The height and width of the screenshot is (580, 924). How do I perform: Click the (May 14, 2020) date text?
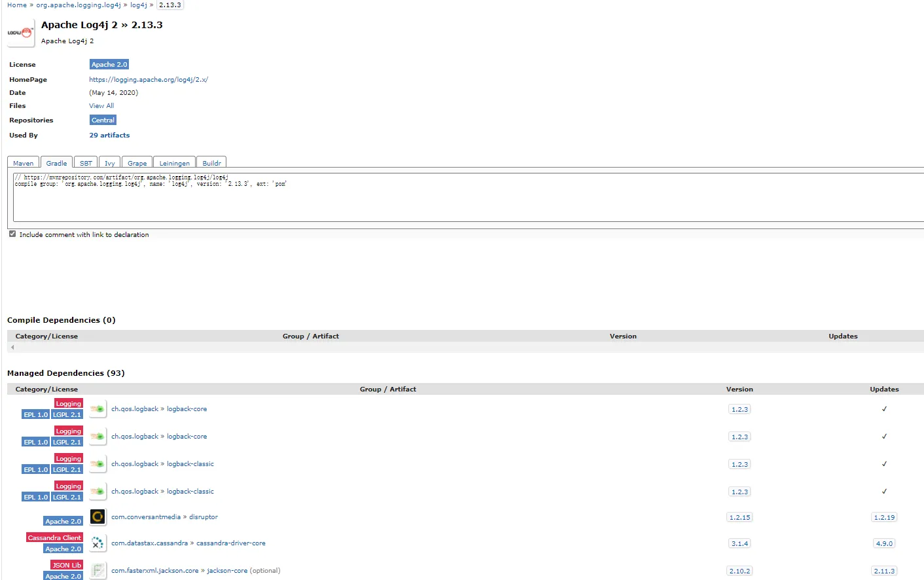pyautogui.click(x=114, y=93)
